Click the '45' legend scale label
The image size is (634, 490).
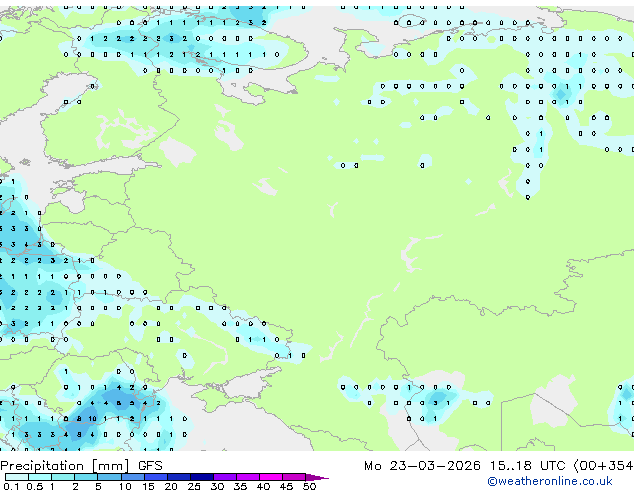(286, 486)
